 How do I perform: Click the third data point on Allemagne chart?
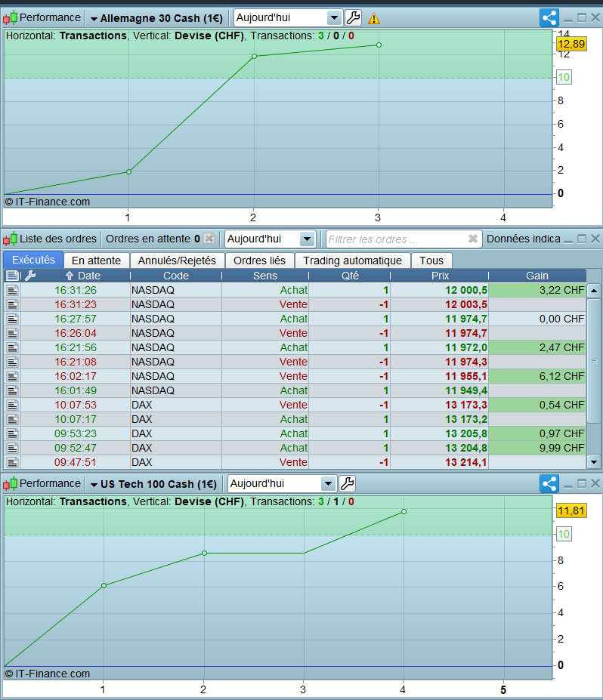tap(379, 45)
